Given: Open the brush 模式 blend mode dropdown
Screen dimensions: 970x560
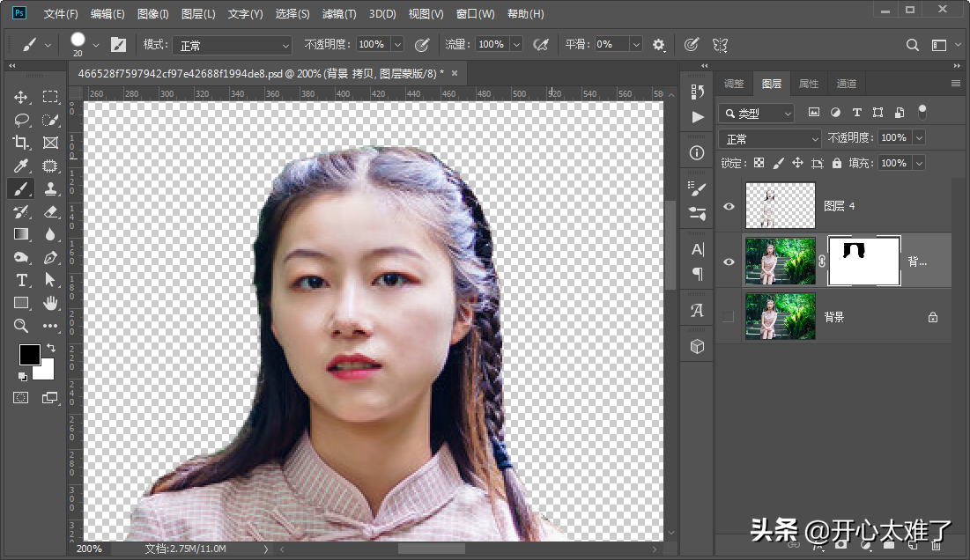Looking at the screenshot, I should pos(232,45).
